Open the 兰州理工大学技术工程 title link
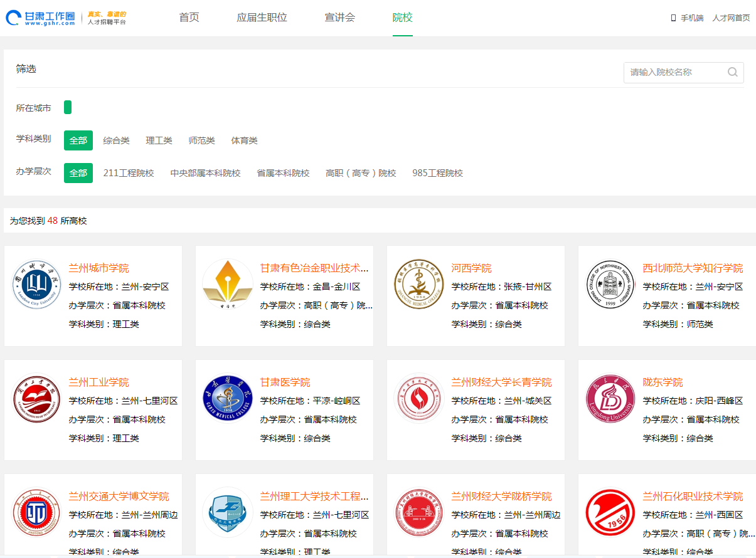The image size is (756, 558). point(315,497)
